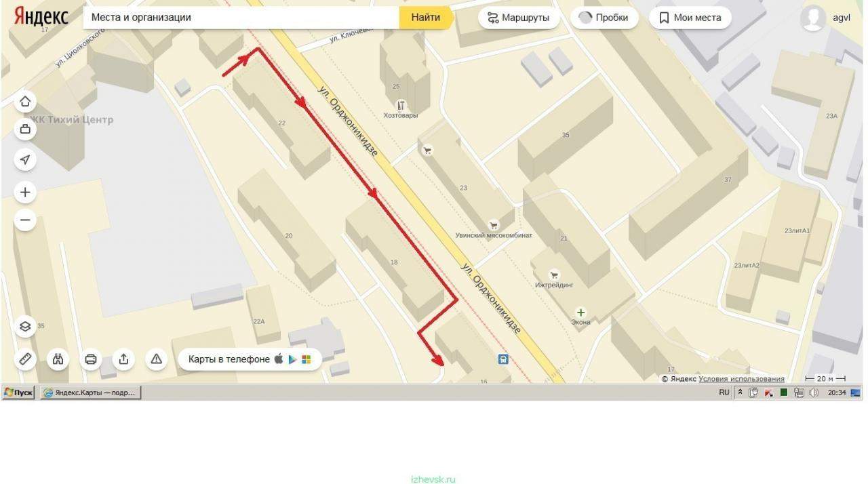Open the Пуск start menu
Screen dimensions: 868x484
click(x=18, y=392)
